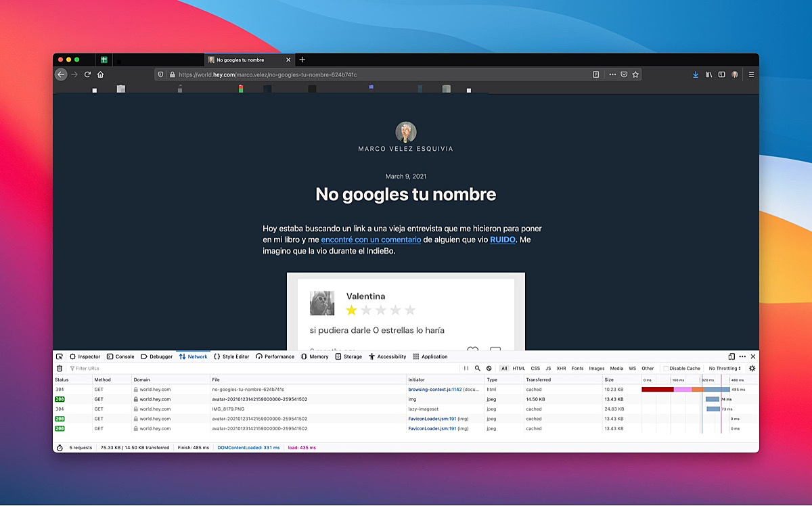Open the Library bookshelf icon
The image size is (812, 506).
(708, 74)
